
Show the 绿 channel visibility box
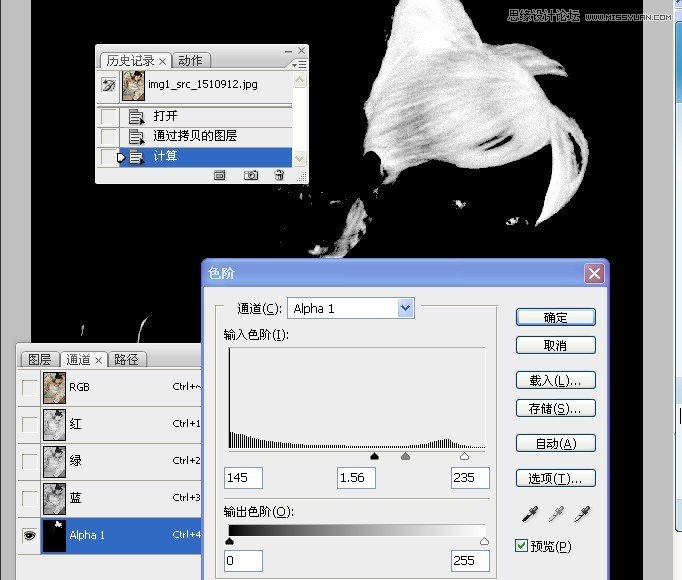coord(29,461)
